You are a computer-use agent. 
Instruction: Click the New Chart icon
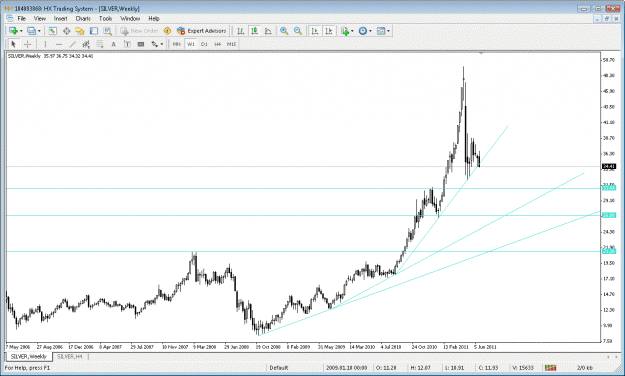click(x=13, y=31)
